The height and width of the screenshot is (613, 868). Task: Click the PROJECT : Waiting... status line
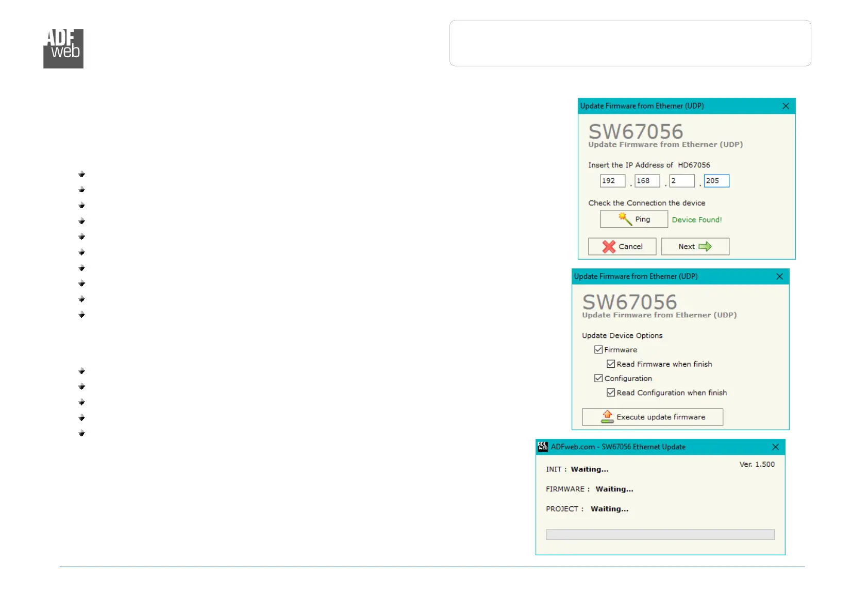pos(587,509)
